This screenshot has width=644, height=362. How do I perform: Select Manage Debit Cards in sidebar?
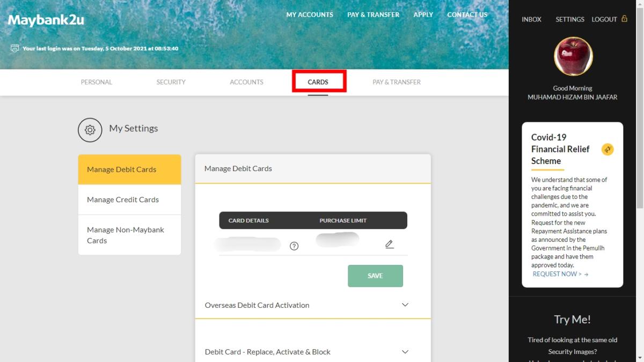[129, 169]
